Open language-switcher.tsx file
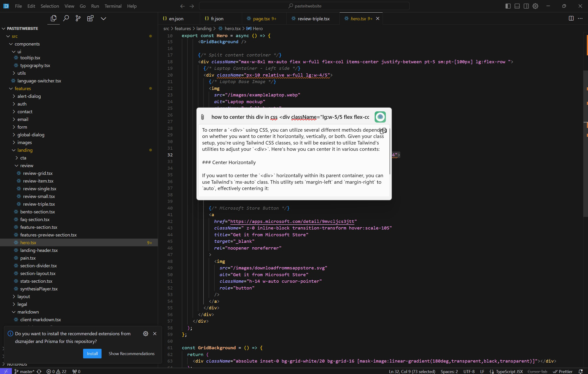Image resolution: width=588 pixels, height=374 pixels. [x=79, y=81]
